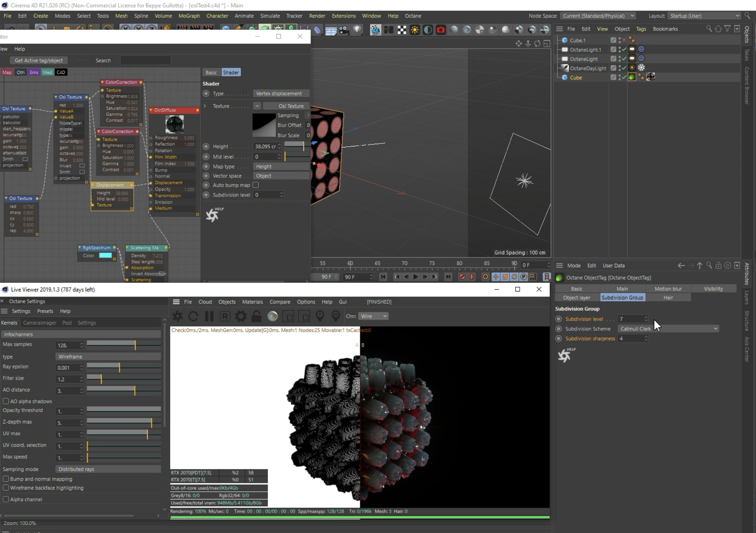Open the Chn Wire channel dropdown
756x533 pixels.
(373, 316)
